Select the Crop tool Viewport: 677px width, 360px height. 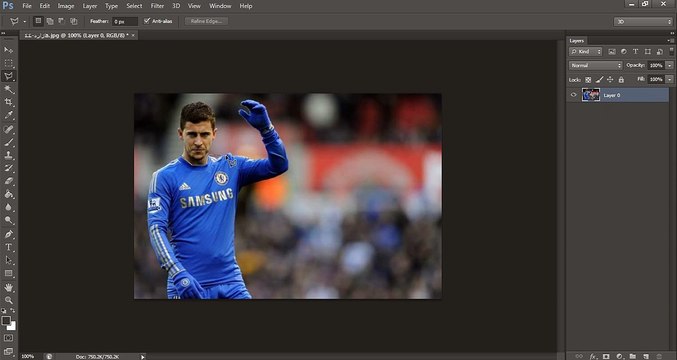(8, 102)
